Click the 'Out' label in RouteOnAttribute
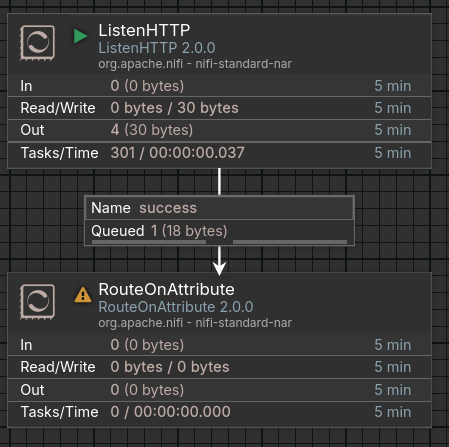The height and width of the screenshot is (447, 449). pyautogui.click(x=32, y=390)
